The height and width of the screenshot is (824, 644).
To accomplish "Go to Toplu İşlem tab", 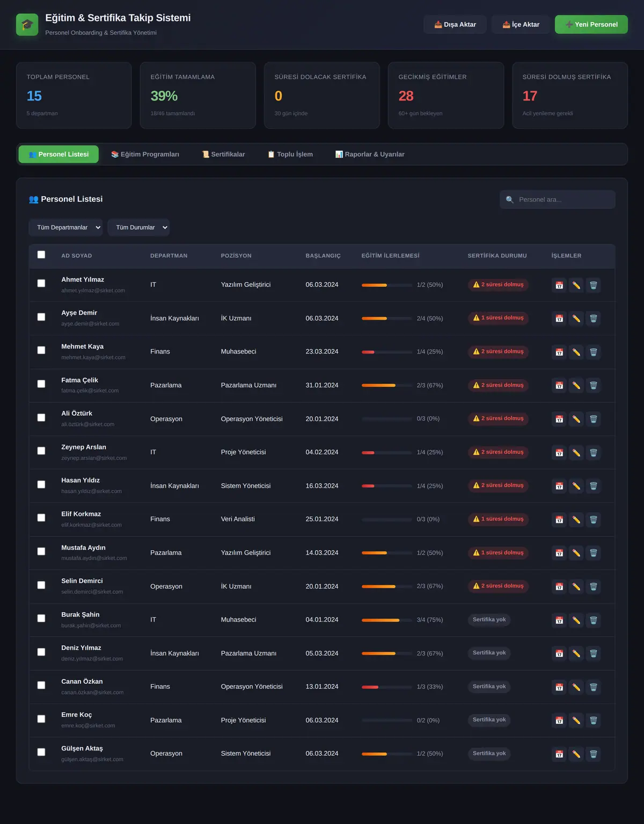I will pos(290,154).
